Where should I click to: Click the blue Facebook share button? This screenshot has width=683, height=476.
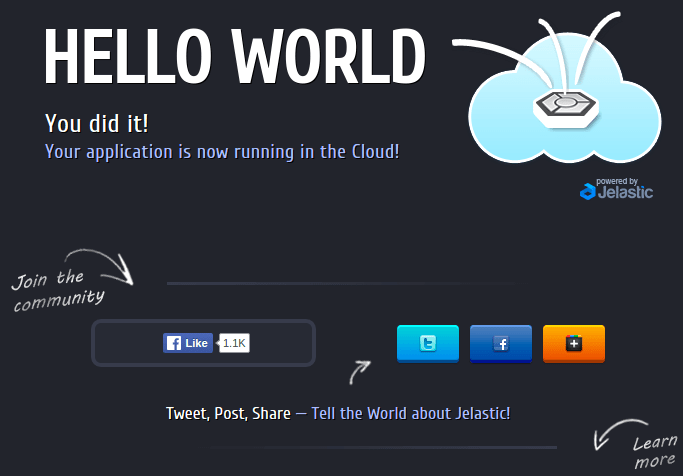pos(501,344)
